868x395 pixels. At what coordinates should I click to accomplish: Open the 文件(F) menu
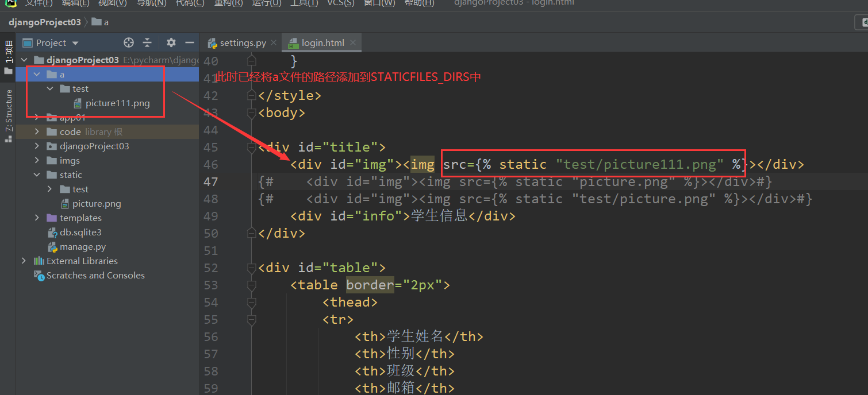tap(39, 3)
